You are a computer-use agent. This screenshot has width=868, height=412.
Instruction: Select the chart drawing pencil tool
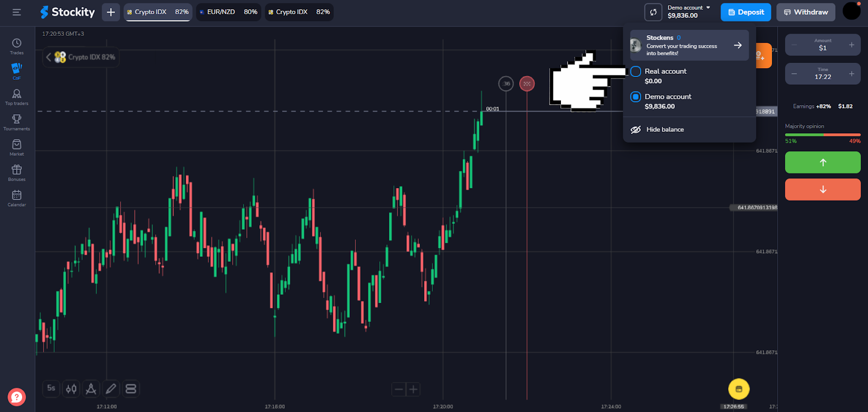111,389
